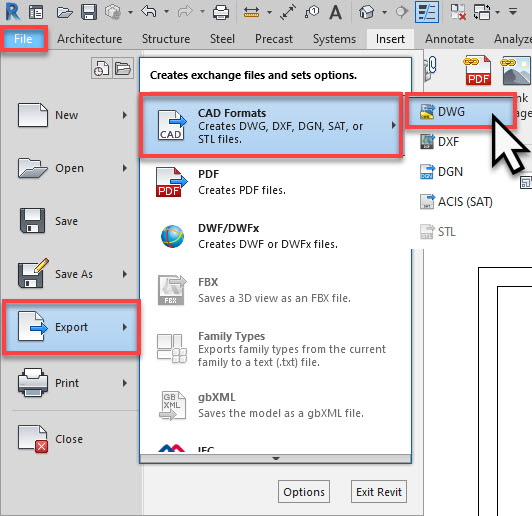Open Customize Quick Access Toolbar dropdown
Image resolution: width=532 pixels, height=516 pixels.
point(513,12)
